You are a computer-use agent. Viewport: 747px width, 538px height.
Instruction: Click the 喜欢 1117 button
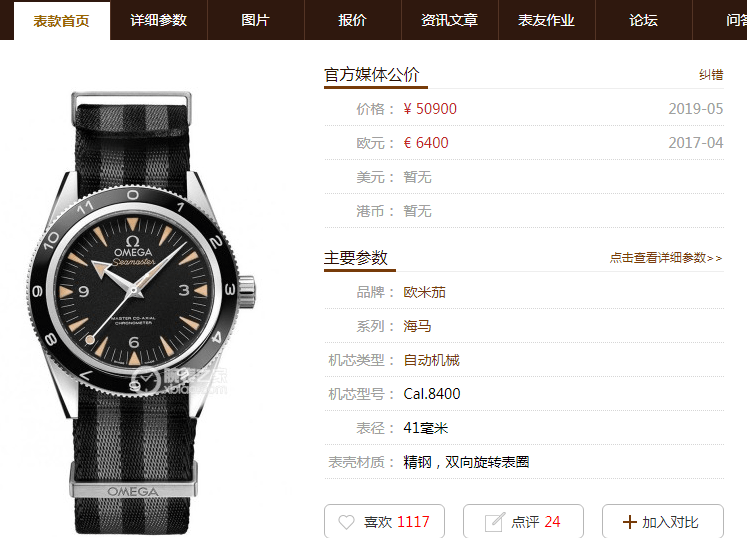pyautogui.click(x=384, y=522)
